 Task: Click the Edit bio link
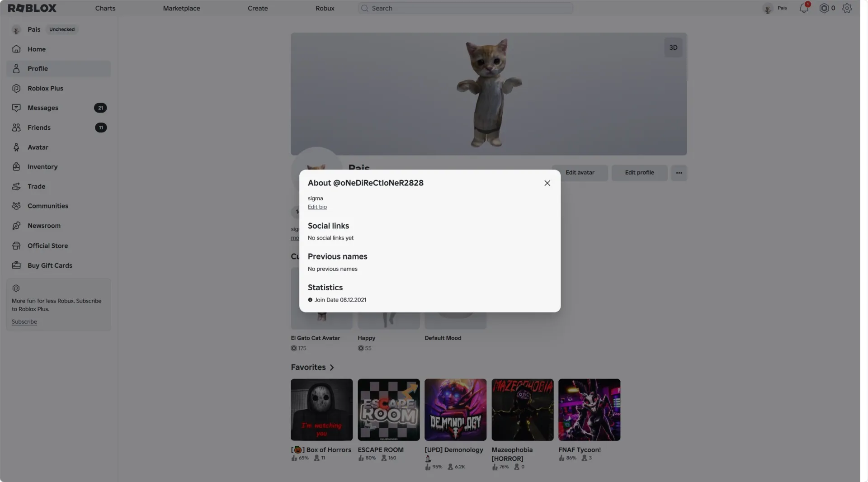click(x=317, y=207)
